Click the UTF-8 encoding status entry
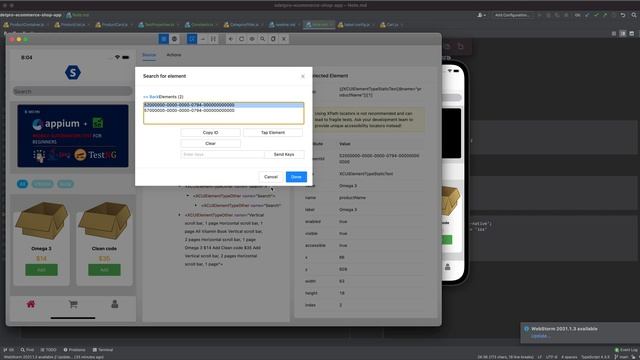The width and height of the screenshot is (640, 360). (551, 357)
